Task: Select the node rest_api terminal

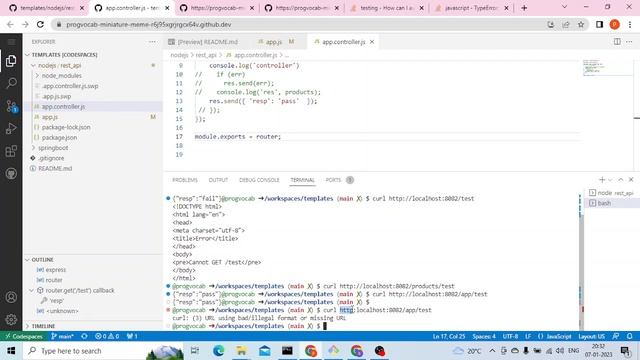Action: point(611,193)
